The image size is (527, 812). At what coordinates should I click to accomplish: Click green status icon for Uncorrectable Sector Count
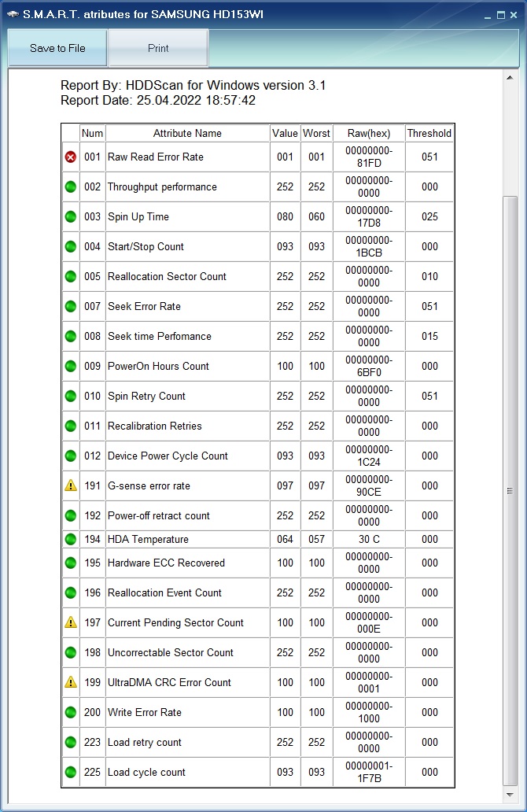[71, 652]
